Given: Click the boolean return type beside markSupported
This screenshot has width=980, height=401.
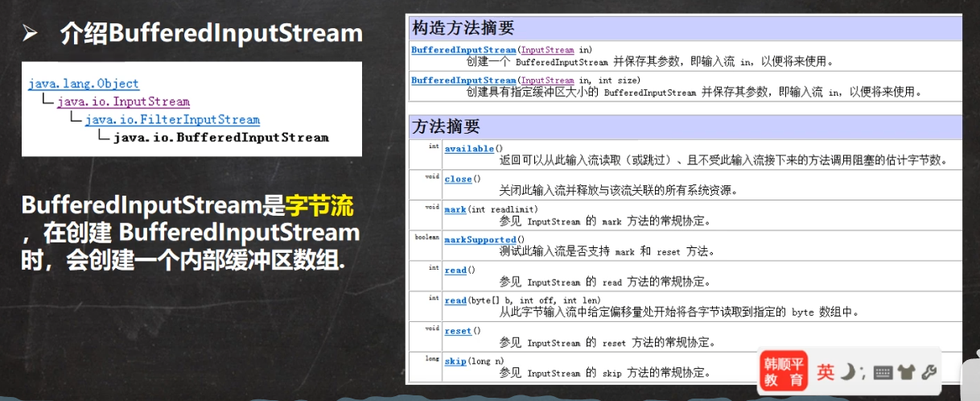Looking at the screenshot, I should point(427,238).
